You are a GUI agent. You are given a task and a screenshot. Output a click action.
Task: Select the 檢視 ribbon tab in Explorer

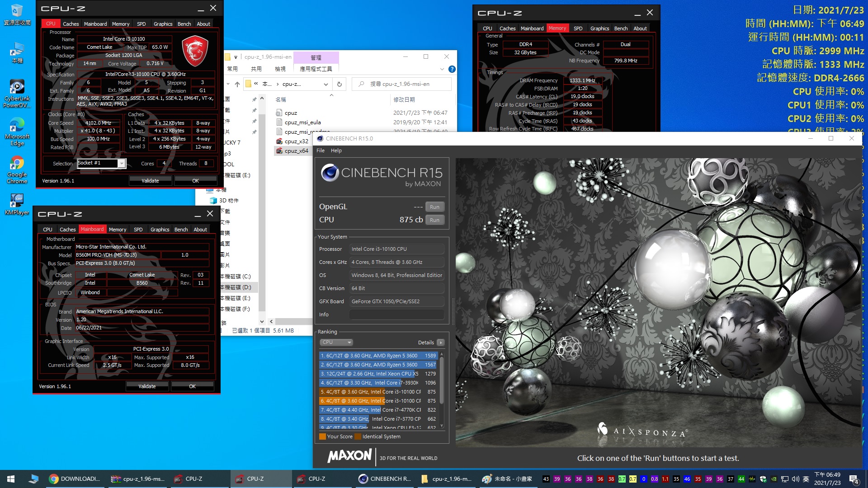280,69
